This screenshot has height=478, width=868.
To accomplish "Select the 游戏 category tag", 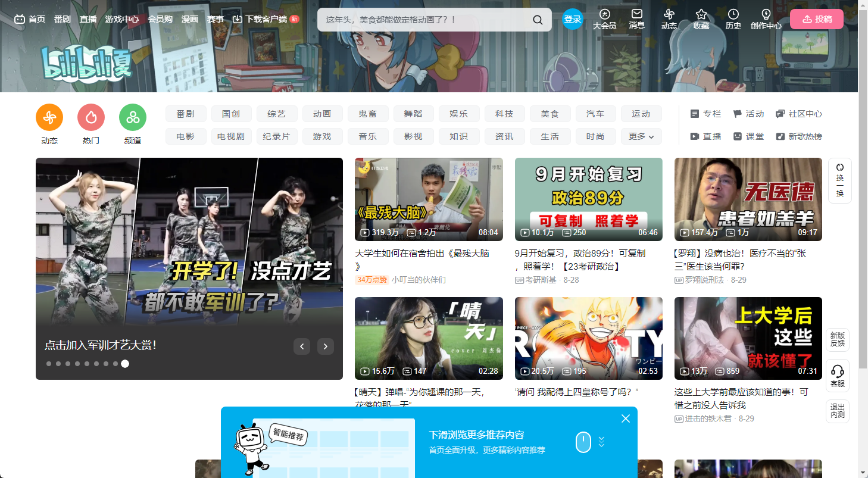I will click(322, 136).
